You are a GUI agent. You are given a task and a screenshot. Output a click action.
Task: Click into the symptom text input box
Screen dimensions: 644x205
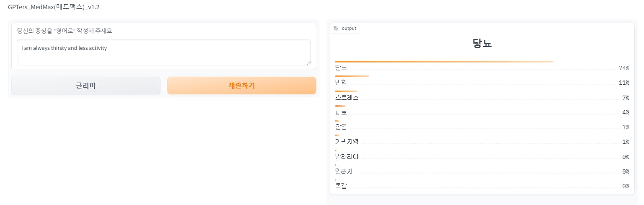(163, 52)
